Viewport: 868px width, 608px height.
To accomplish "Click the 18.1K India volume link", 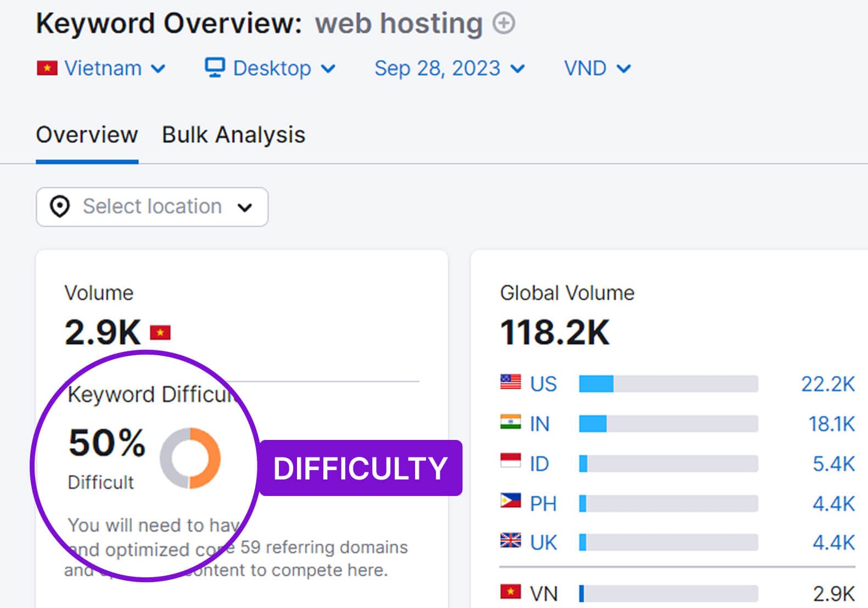I will tap(831, 424).
